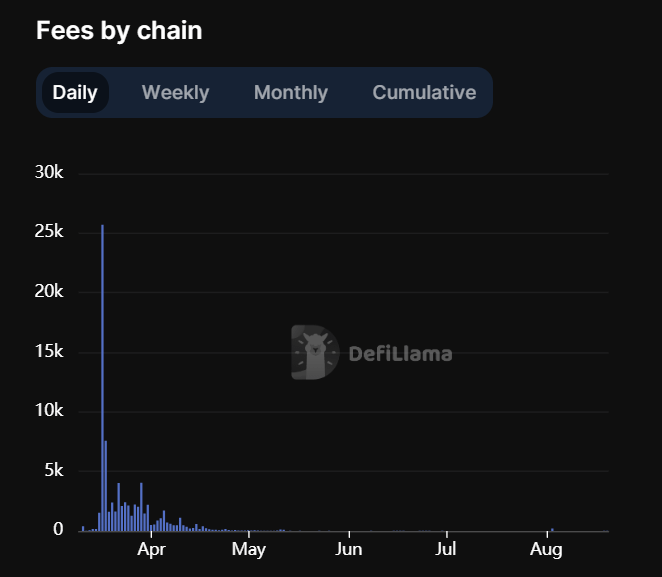Switch to the Daily tab
Image resolution: width=662 pixels, height=577 pixels.
[x=75, y=93]
